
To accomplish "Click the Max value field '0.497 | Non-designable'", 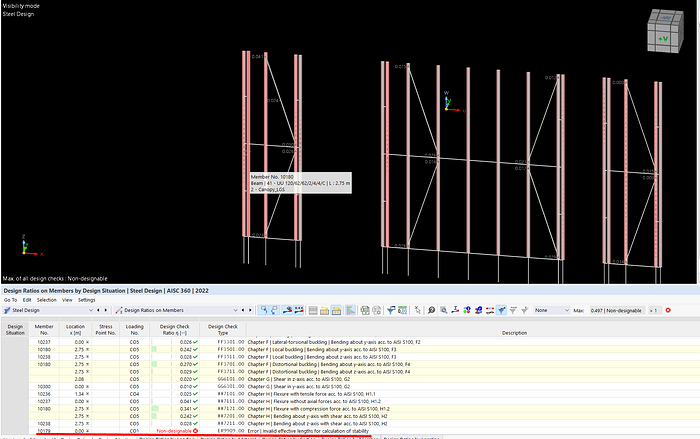I will pos(617,310).
